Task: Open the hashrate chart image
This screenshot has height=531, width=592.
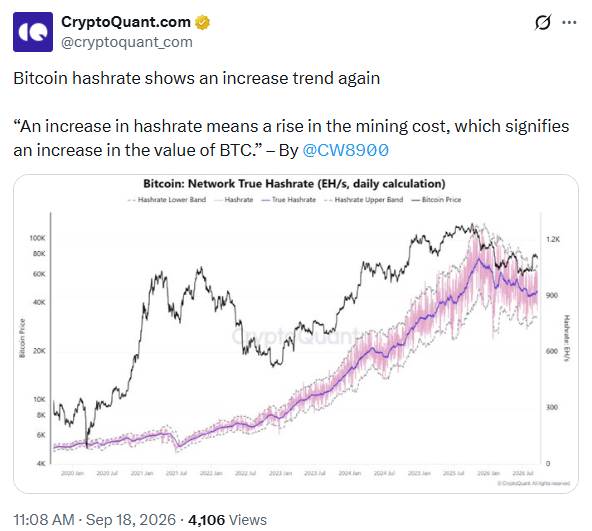Action: pos(296,333)
